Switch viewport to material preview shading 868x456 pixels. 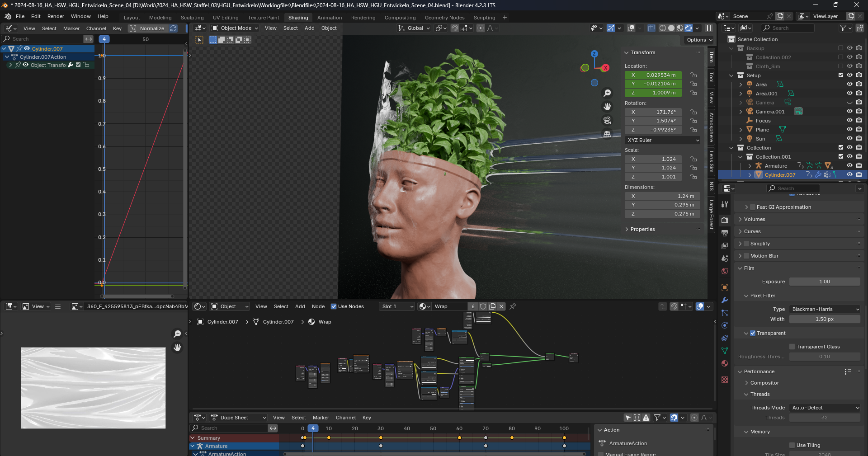point(680,28)
